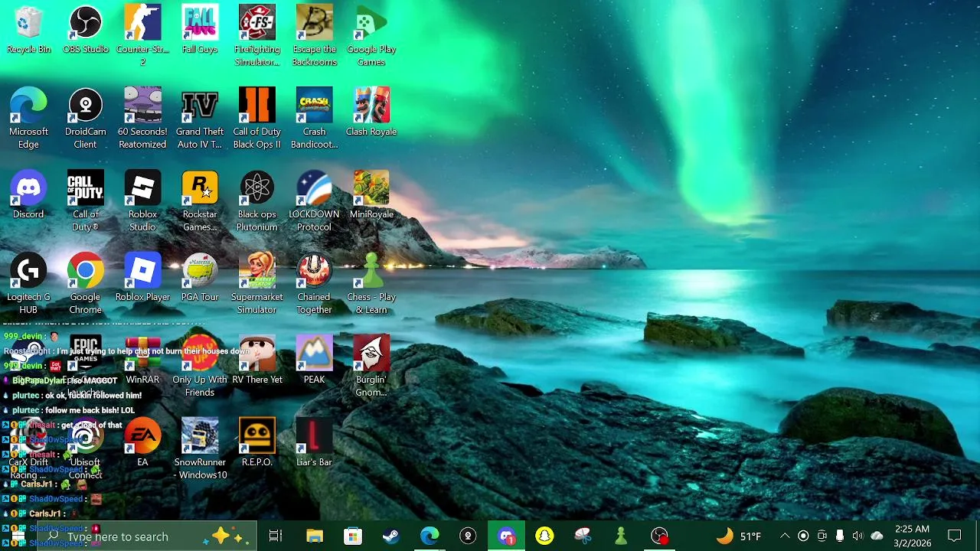Select Supermarket Simulator desktop icon
Viewport: 980px width, 551px height.
click(257, 284)
